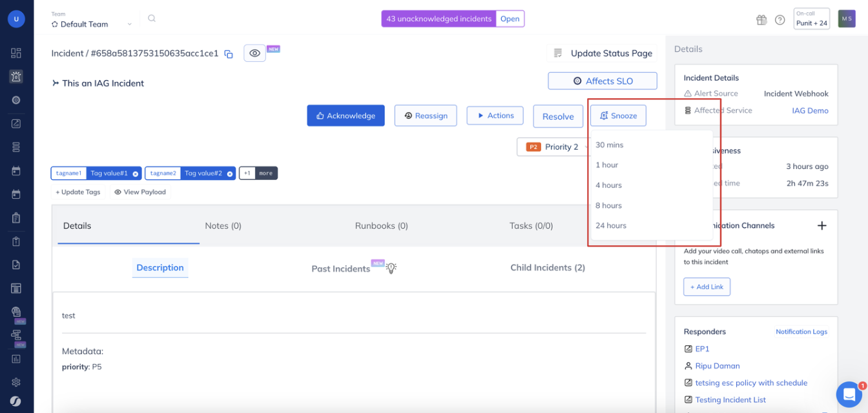The height and width of the screenshot is (413, 868).
Task: Select 4 hours snooze option
Action: (608, 185)
